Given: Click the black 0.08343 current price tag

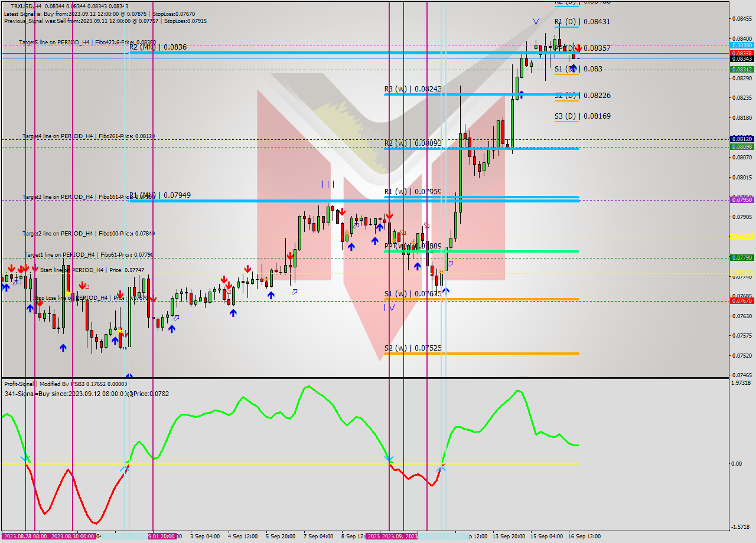Looking at the screenshot, I should tap(742, 59).
